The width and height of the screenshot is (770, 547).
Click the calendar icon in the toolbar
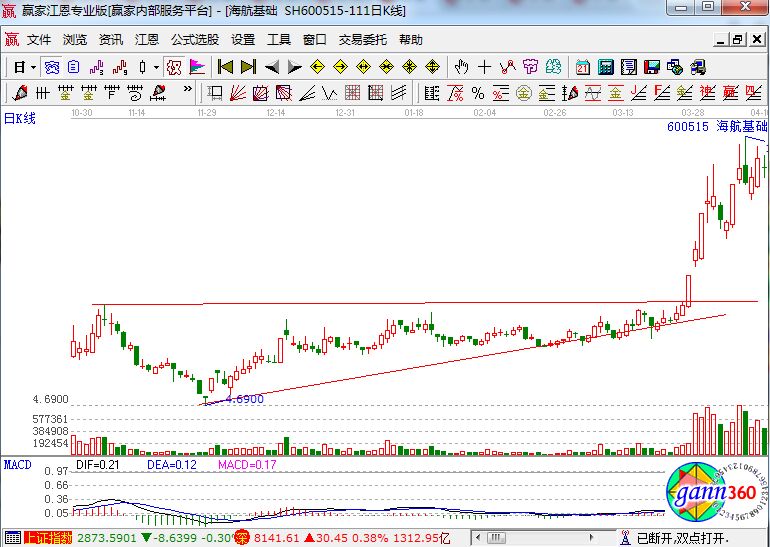coord(583,67)
